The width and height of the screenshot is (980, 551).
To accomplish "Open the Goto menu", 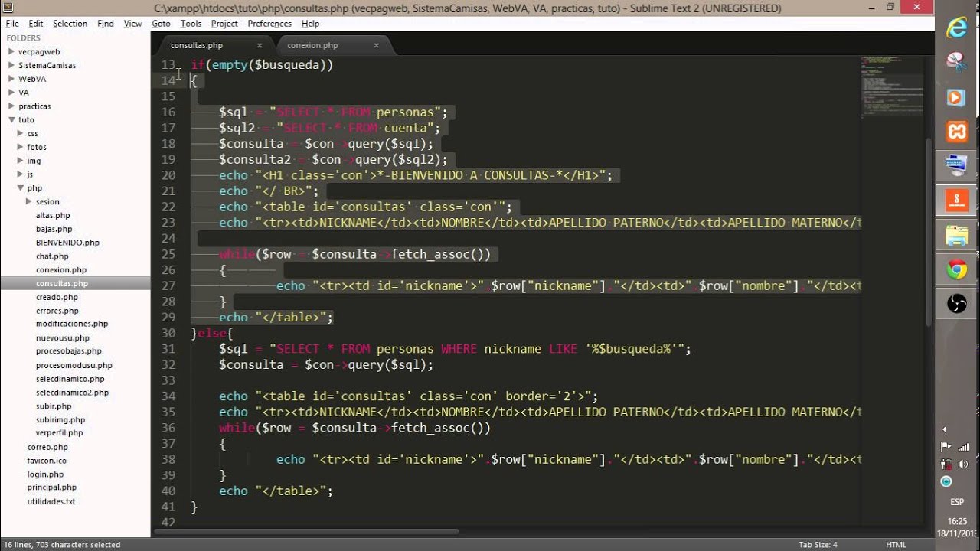I will [161, 24].
